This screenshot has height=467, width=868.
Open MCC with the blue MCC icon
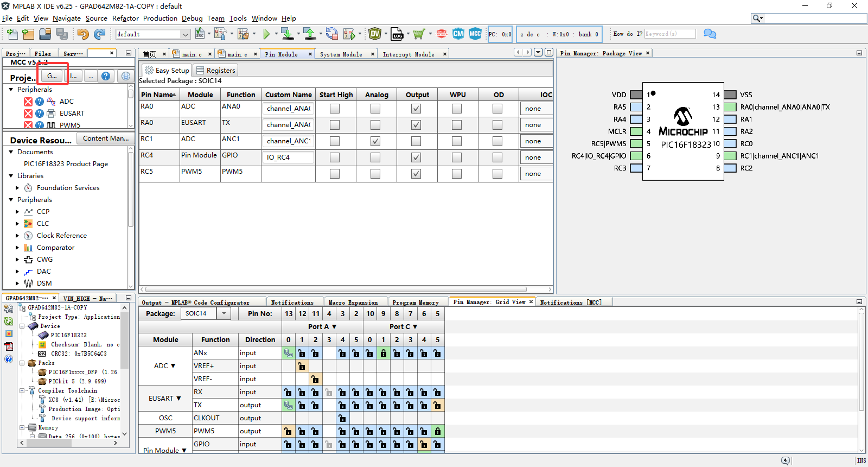click(475, 34)
